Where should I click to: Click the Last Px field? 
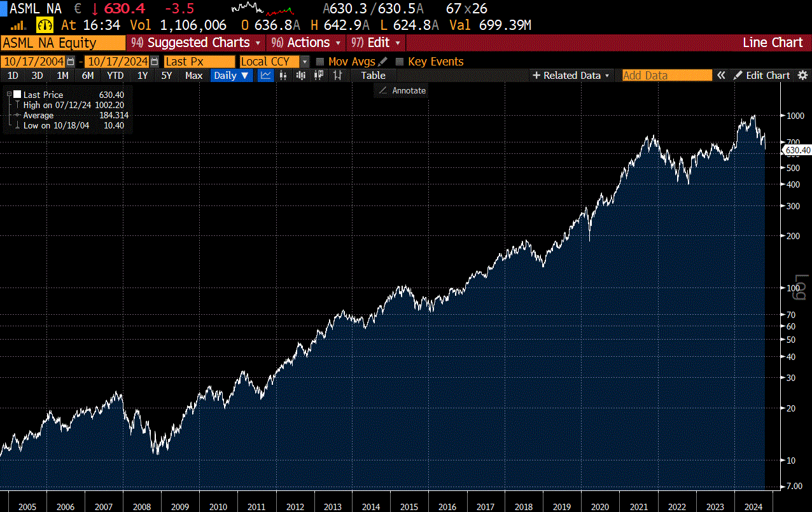(199, 62)
